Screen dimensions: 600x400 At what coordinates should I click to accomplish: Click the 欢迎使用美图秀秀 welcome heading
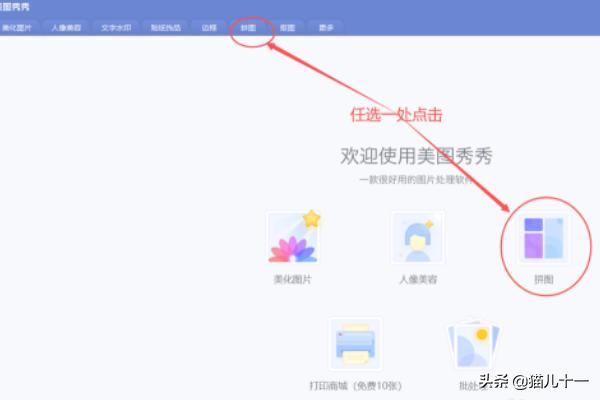[x=416, y=156]
